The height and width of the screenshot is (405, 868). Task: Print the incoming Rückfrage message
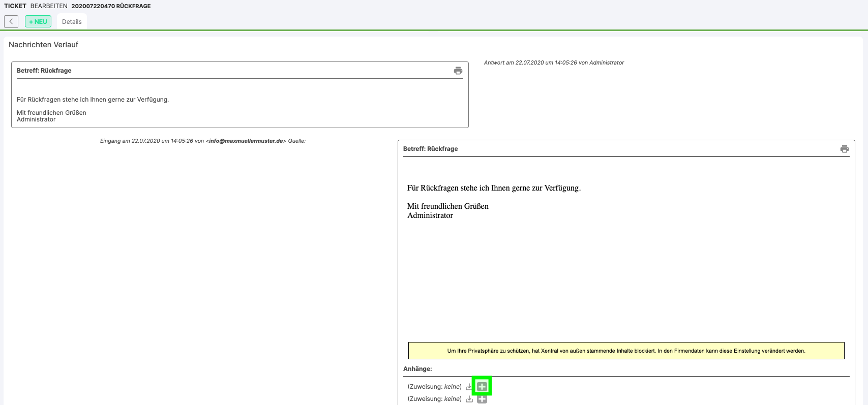[x=844, y=149]
